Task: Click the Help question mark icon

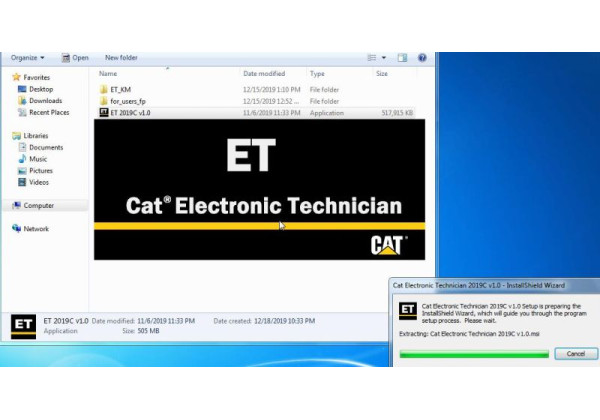Action: pos(423,57)
